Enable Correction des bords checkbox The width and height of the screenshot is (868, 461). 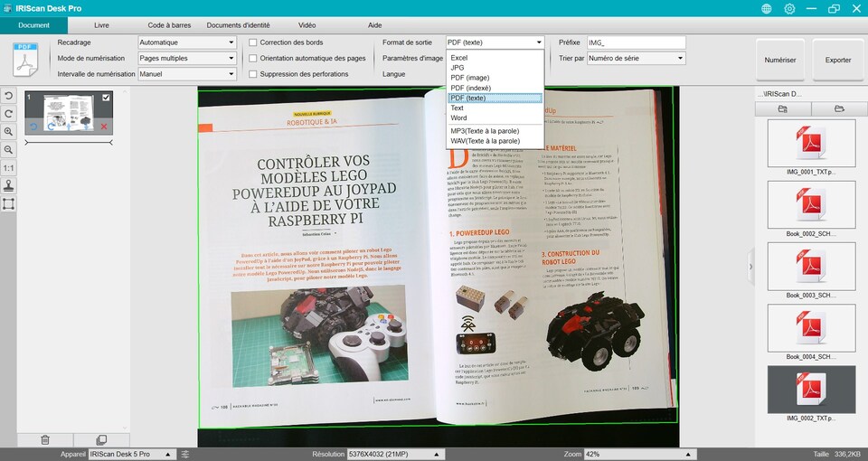click(x=252, y=42)
